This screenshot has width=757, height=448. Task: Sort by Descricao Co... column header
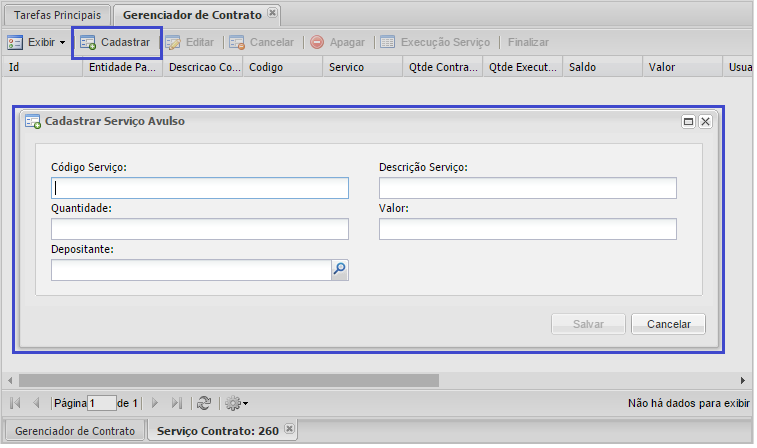click(203, 67)
